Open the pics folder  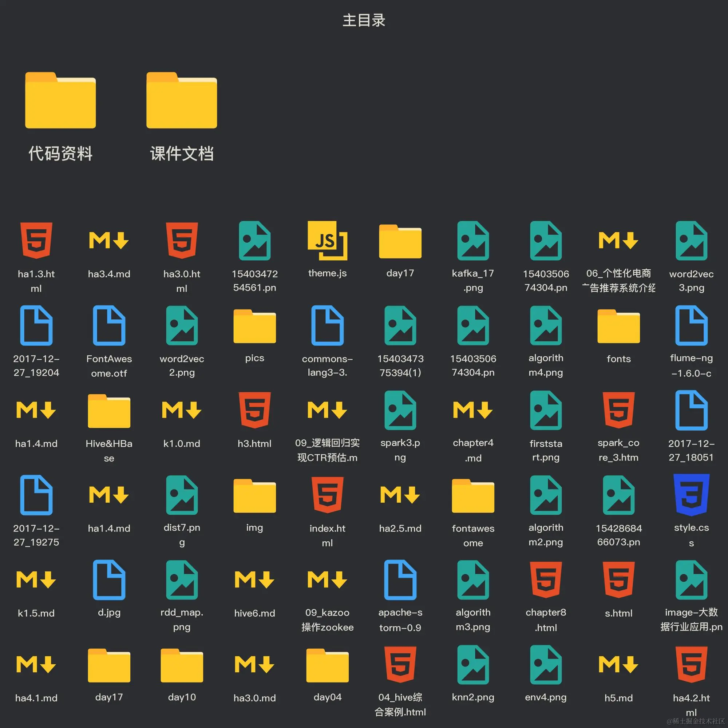(254, 325)
